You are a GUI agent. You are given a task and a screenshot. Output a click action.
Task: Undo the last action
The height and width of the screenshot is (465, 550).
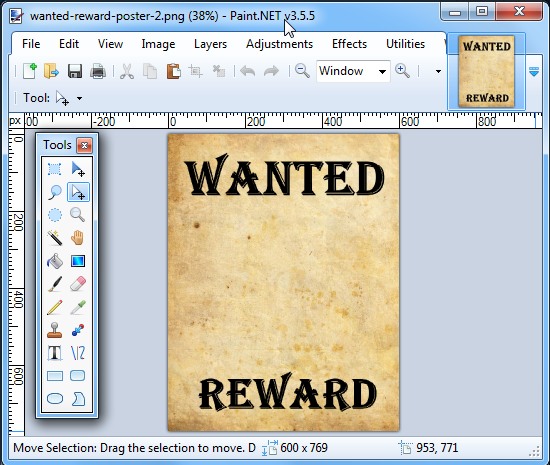pos(248,71)
